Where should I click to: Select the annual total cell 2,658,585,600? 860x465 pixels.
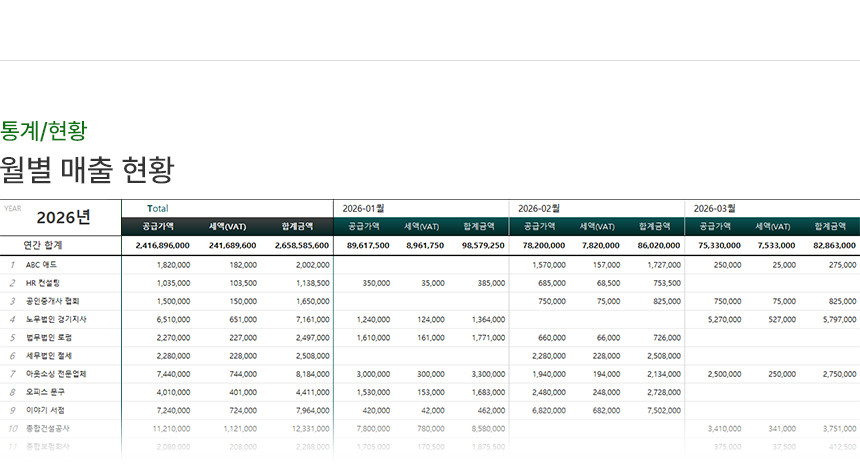click(296, 245)
